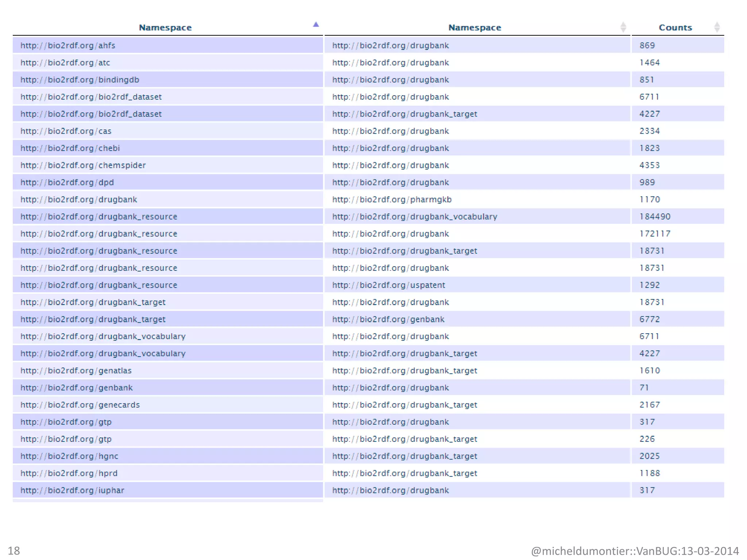Select the http://bio2rdf.org/pharmgkb entry

[392, 200]
